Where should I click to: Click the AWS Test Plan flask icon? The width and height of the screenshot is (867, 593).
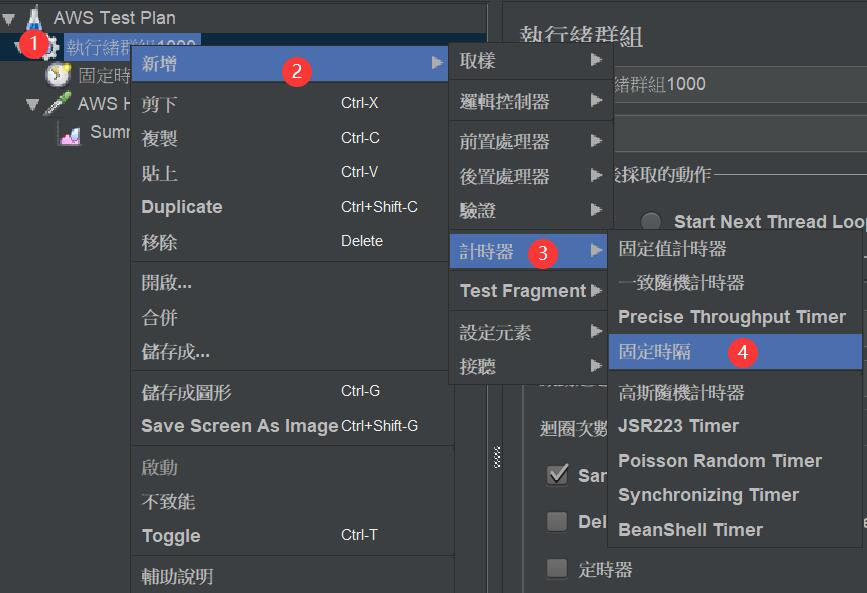(34, 18)
